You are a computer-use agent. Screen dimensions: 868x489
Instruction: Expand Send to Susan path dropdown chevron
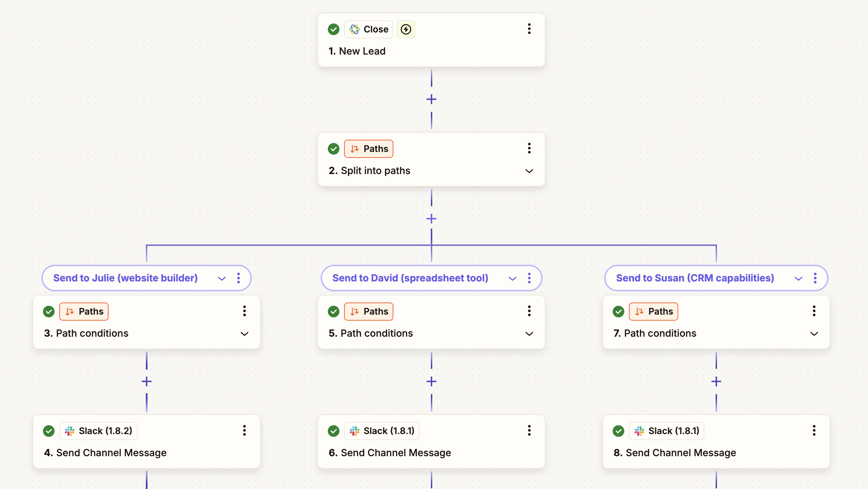click(x=798, y=278)
